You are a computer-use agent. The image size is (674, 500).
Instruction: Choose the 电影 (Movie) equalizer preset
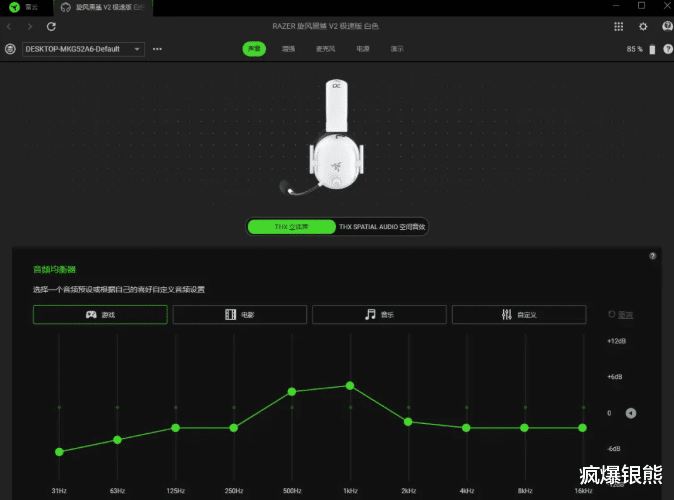240,315
